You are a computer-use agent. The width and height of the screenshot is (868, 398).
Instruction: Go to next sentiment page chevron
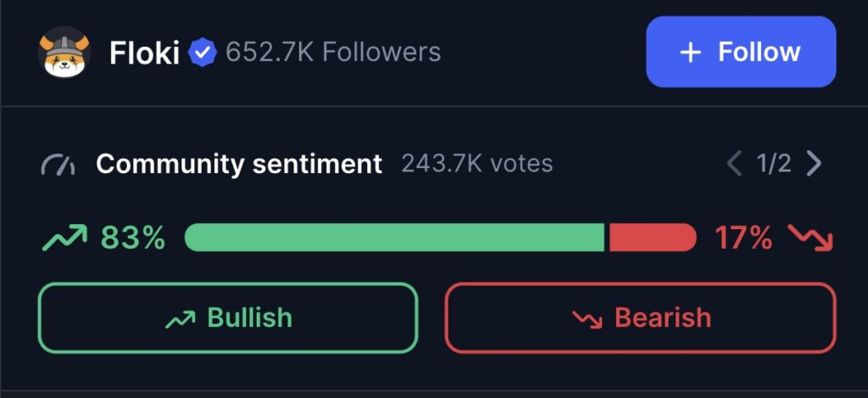(x=814, y=163)
